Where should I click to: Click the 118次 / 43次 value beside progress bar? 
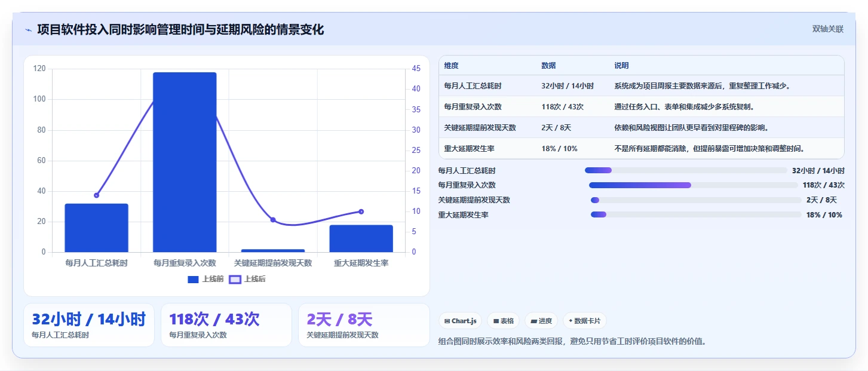point(824,185)
